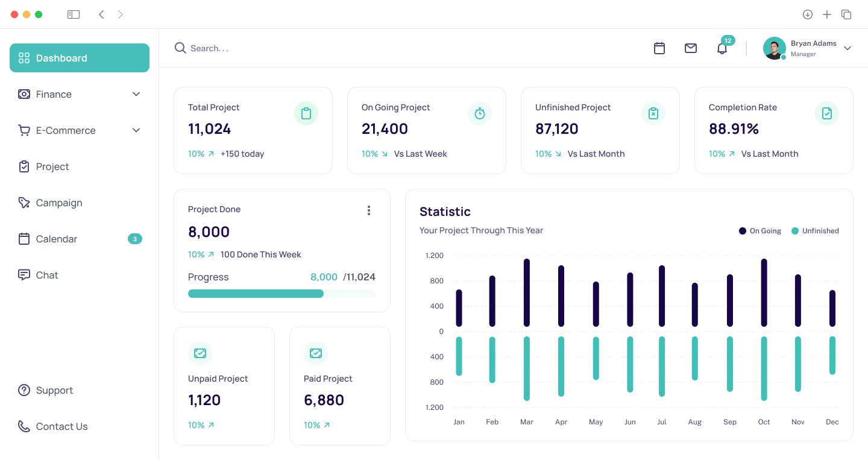Image resolution: width=868 pixels, height=460 pixels.
Task: Click the Project clipboard icon in sidebar
Action: (x=24, y=166)
